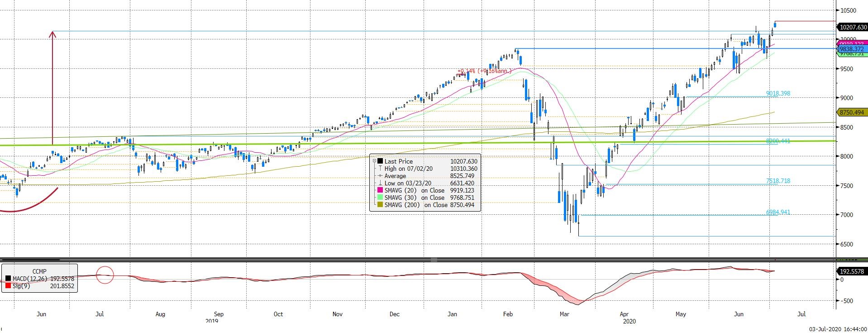The height and width of the screenshot is (333, 868).
Task: Select the SMAVG (30) on Close row
Action: click(425, 198)
